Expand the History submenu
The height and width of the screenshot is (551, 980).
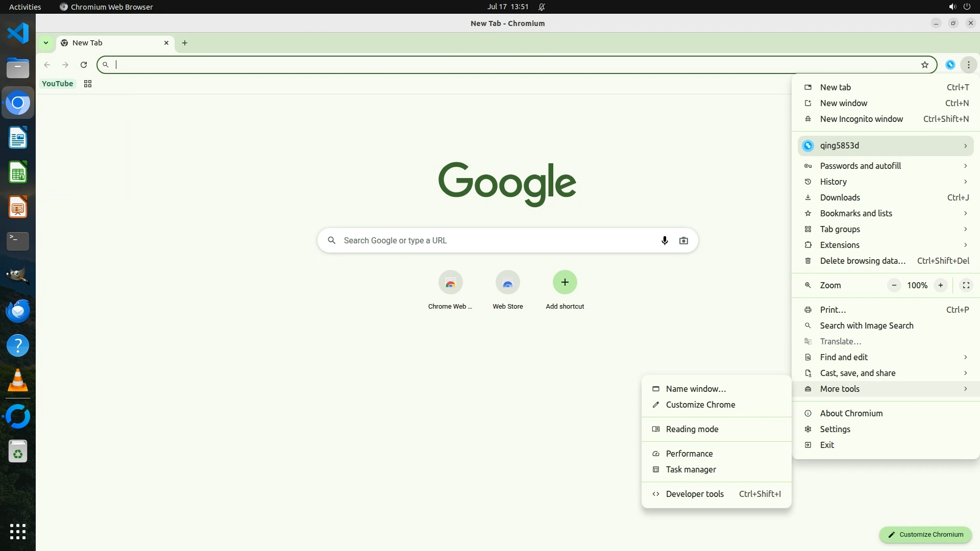886,182
